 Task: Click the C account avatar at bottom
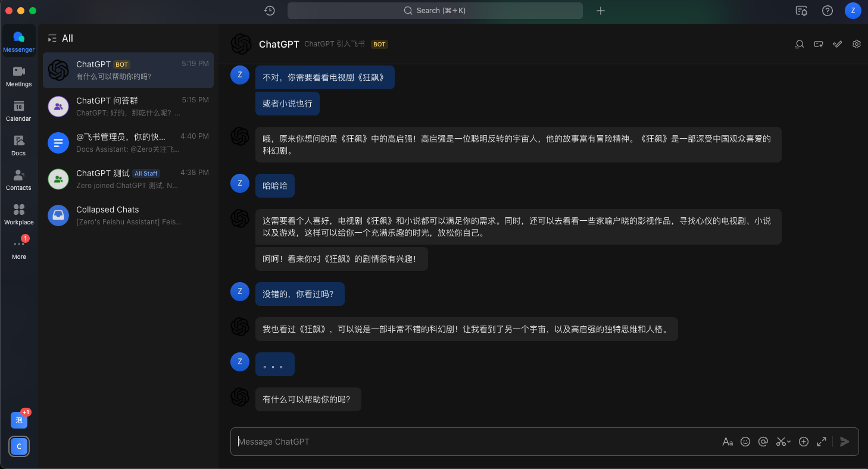[x=19, y=446]
